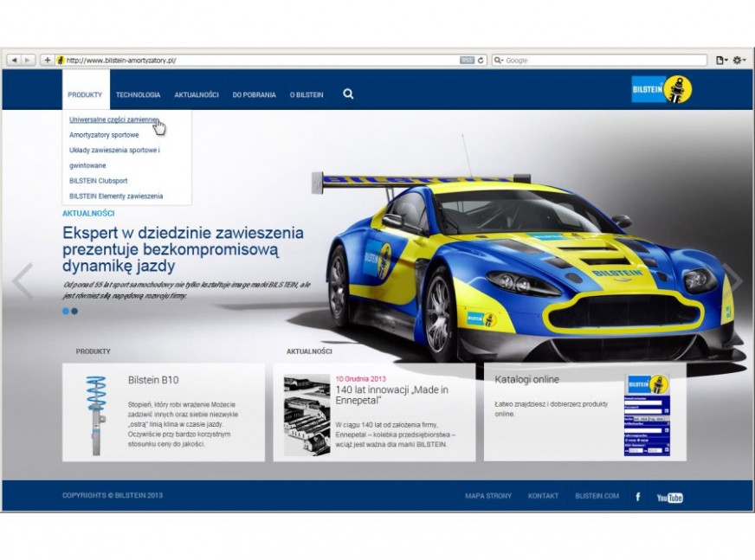Open MAPA STRONY footer link

(x=488, y=495)
